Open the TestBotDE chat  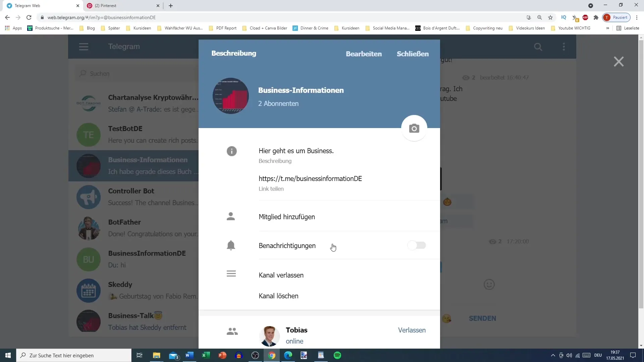[x=133, y=134]
